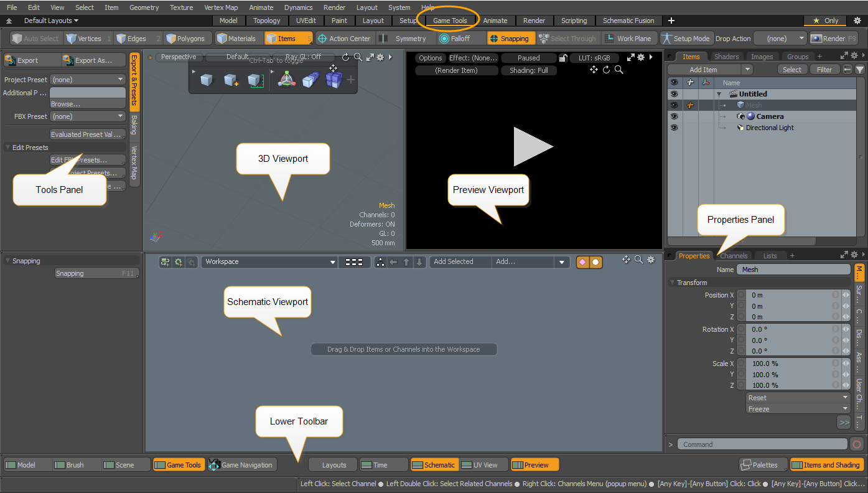The image size is (868, 493).
Task: Toggle the Schematic layout button
Action: point(434,464)
